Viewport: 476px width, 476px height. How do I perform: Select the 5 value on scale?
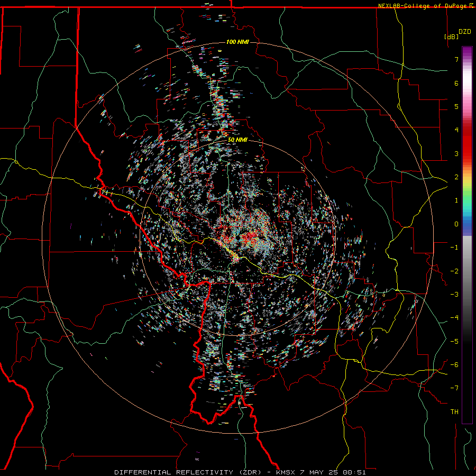click(x=456, y=106)
